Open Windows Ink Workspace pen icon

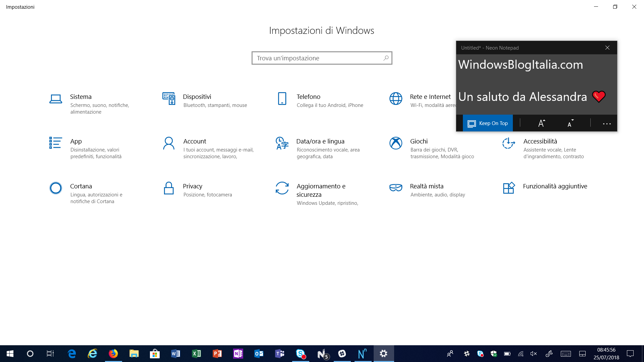coord(549,354)
